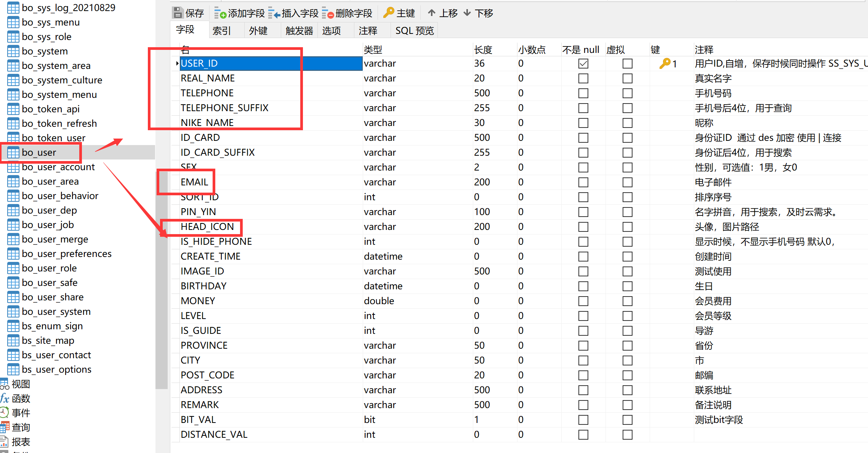Select the TELEPHONE_SUFFIX field name
Viewport: 868px width, 453px height.
pos(224,108)
